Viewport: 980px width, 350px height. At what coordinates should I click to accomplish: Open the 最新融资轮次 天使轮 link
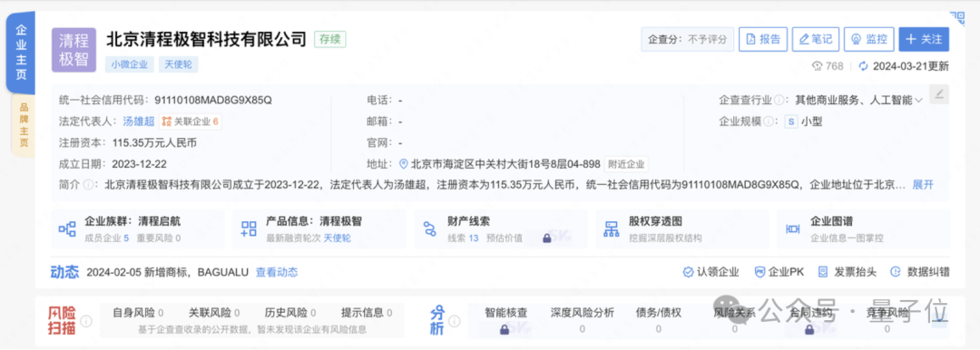(x=337, y=238)
